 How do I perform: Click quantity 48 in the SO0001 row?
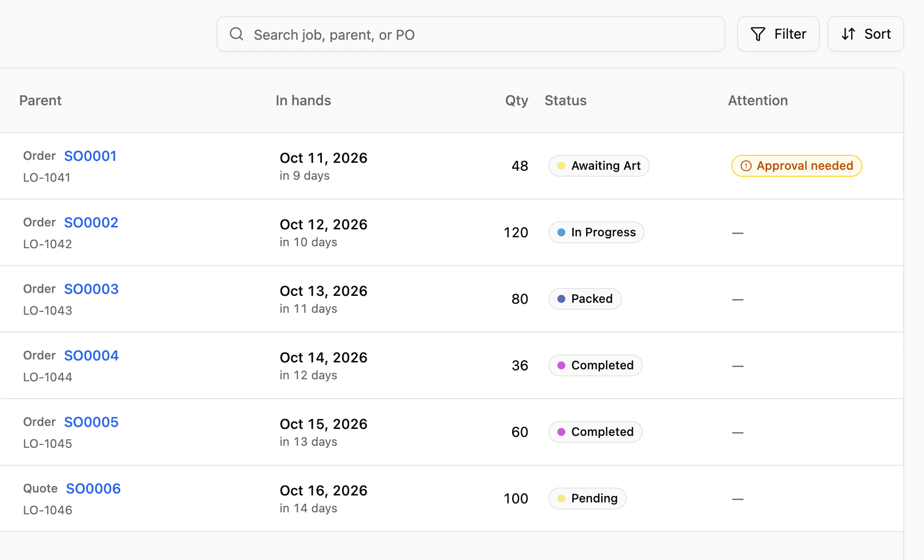pyautogui.click(x=520, y=166)
